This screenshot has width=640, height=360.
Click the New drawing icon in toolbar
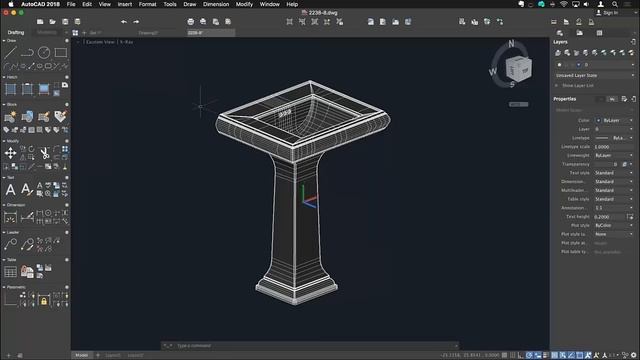pyautogui.click(x=40, y=22)
